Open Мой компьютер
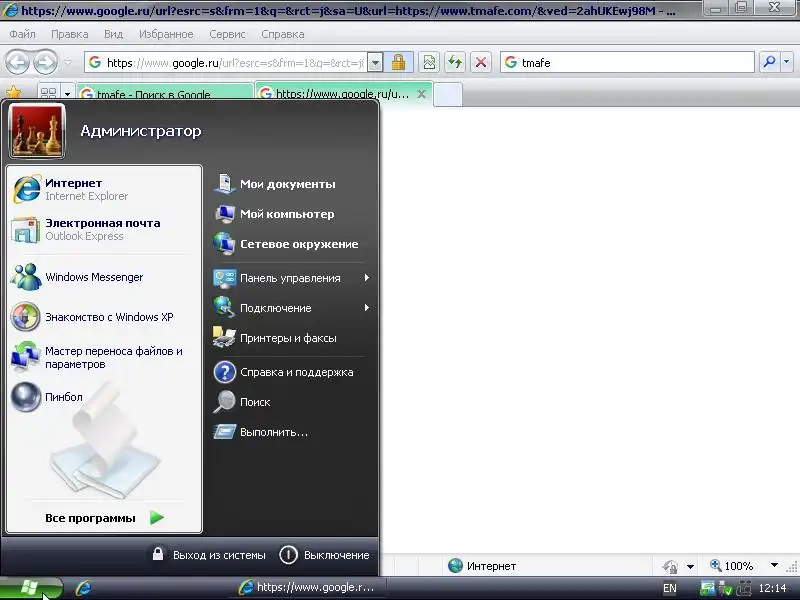 [x=290, y=214]
